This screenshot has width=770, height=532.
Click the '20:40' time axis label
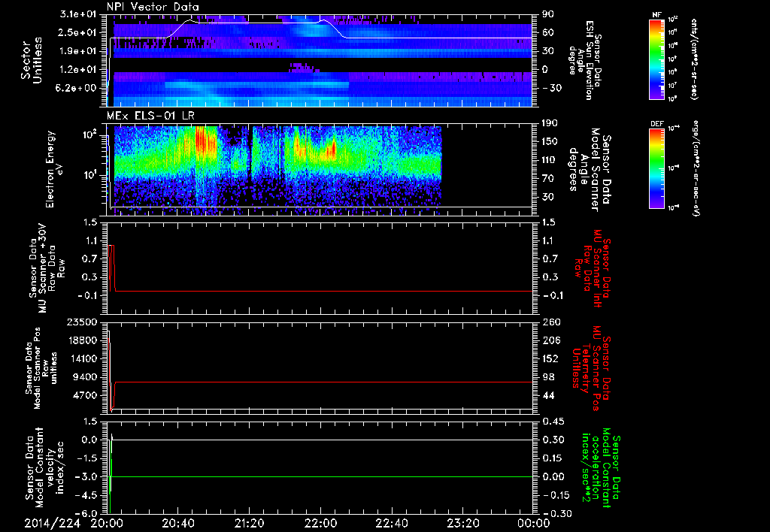tap(178, 523)
